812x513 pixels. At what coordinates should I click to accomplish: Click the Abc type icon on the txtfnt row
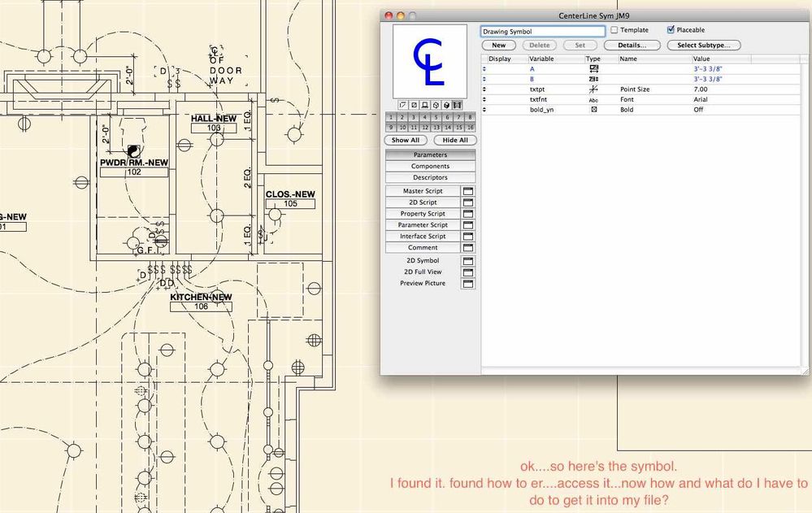tap(594, 99)
